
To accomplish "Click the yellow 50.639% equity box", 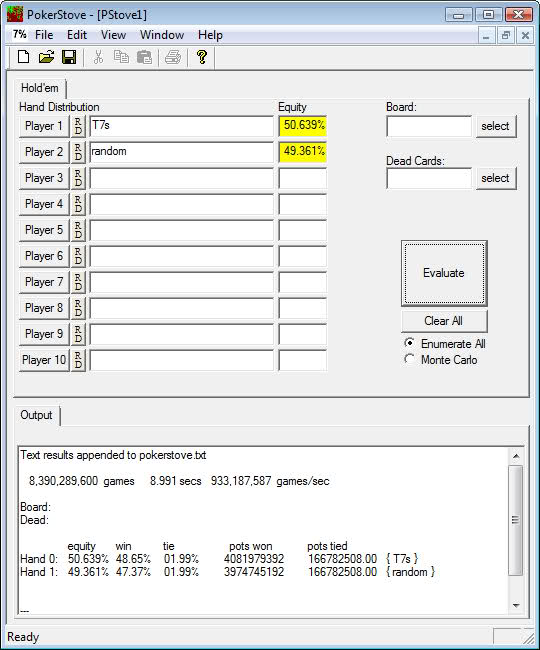I will coord(303,126).
